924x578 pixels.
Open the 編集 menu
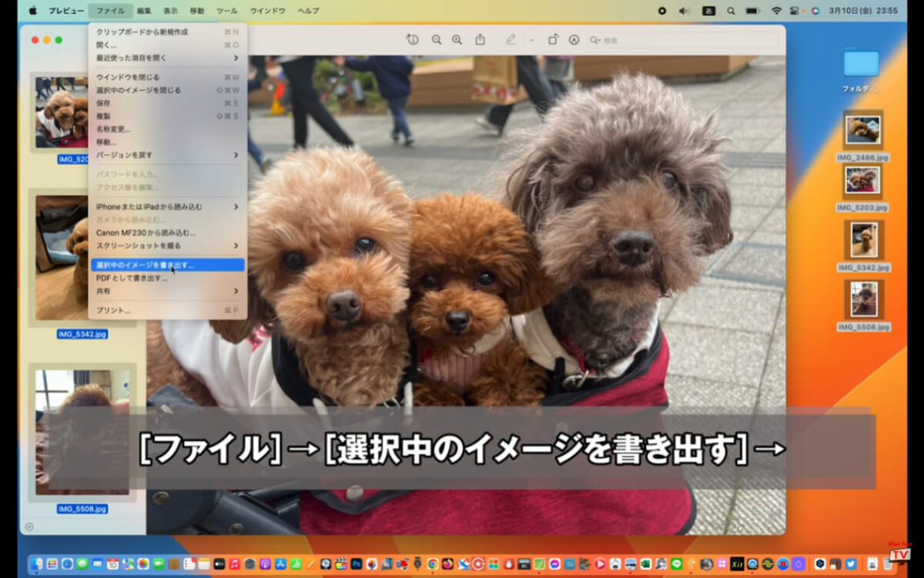144,11
